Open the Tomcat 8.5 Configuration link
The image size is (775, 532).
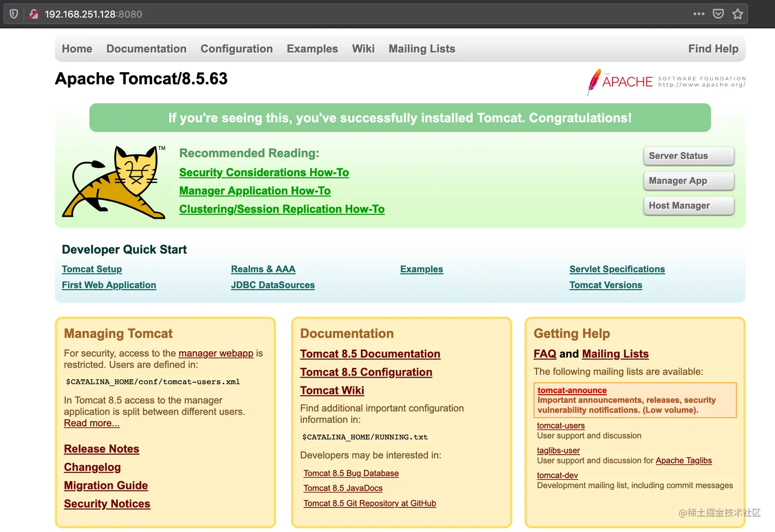366,372
